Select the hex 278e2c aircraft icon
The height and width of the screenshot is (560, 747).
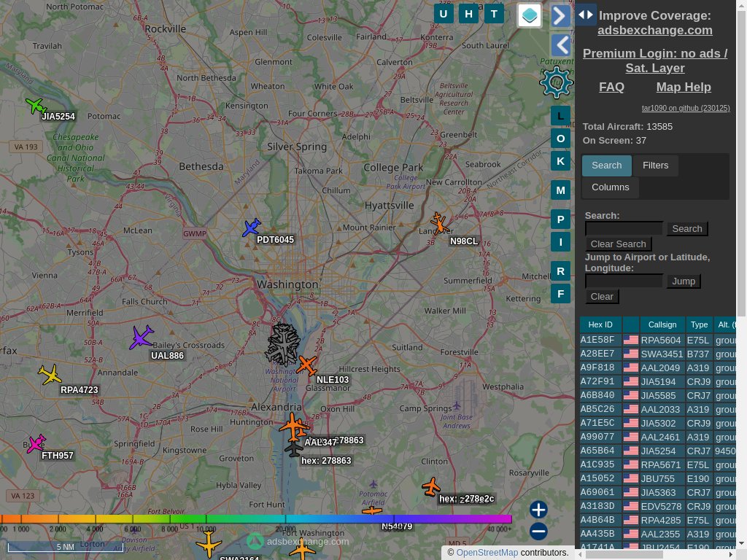click(431, 486)
